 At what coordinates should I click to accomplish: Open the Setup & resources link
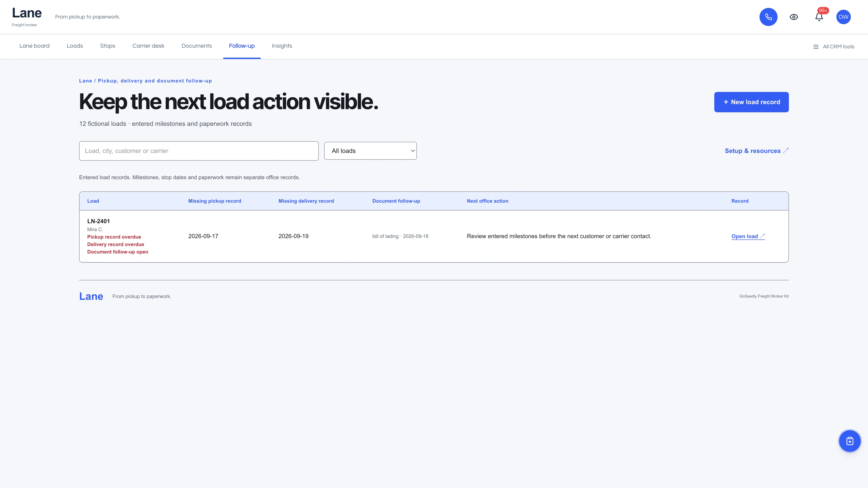tap(757, 151)
